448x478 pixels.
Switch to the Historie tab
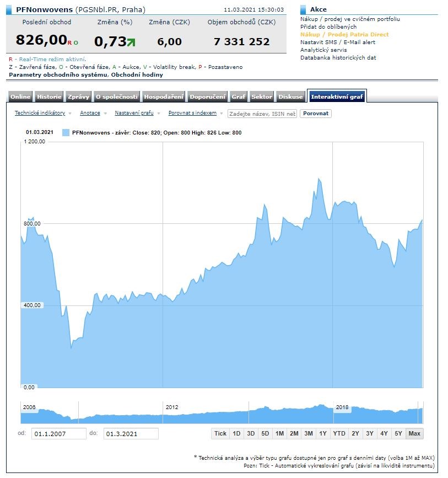tap(49, 96)
